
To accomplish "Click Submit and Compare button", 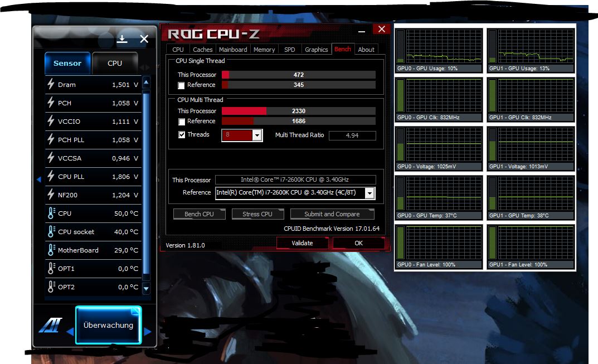I will (332, 214).
